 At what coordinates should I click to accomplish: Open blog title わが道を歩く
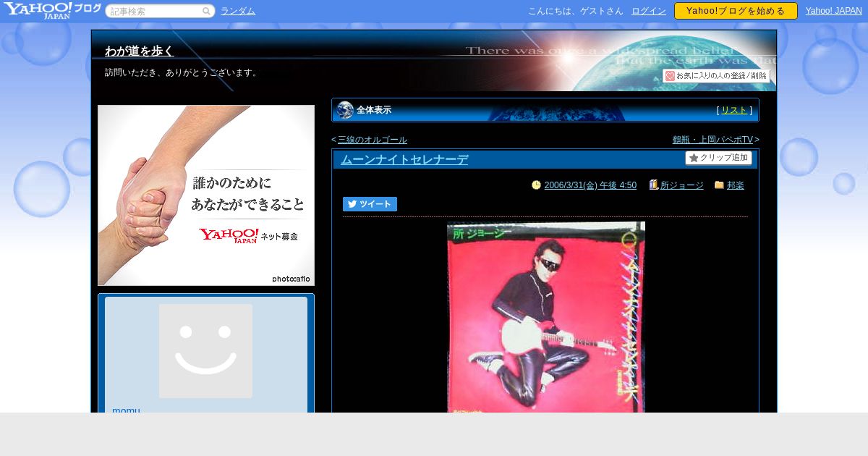click(x=140, y=51)
